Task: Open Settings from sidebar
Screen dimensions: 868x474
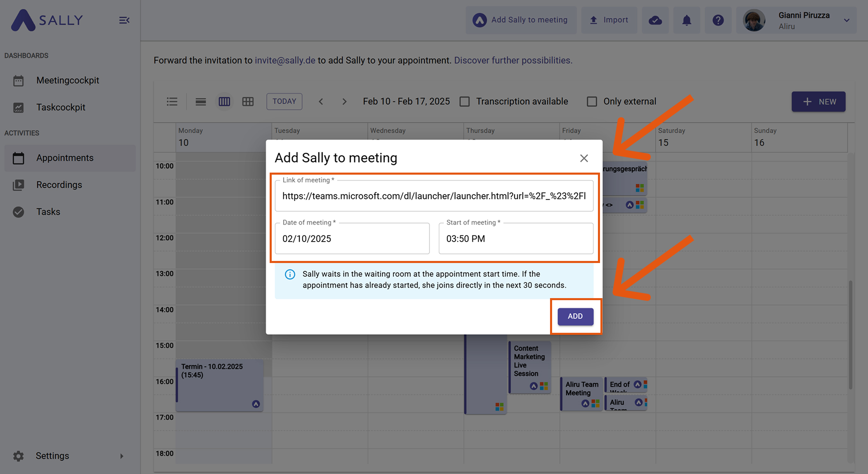Action: 52,456
